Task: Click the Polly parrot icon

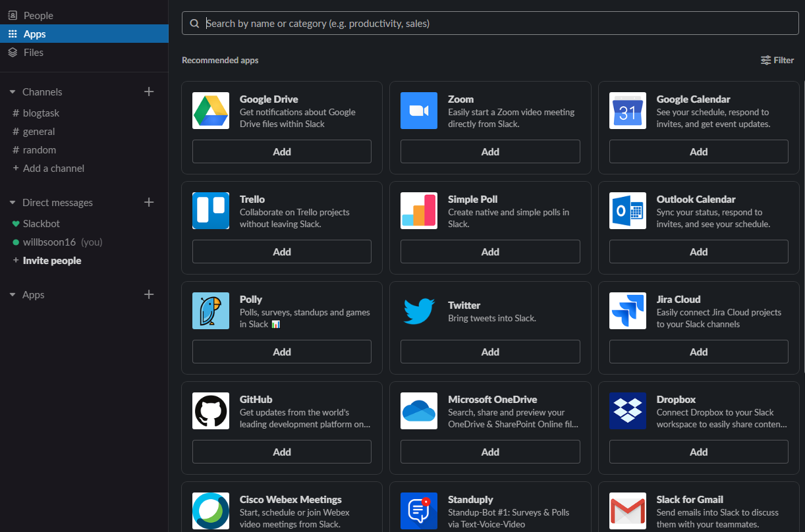Action: pos(211,311)
